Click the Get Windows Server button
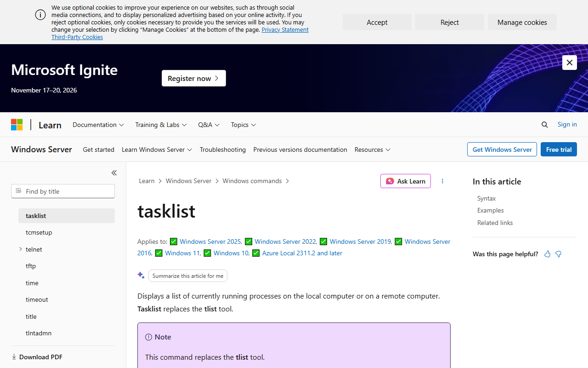Screen dimensions: 588x368 (502, 149)
